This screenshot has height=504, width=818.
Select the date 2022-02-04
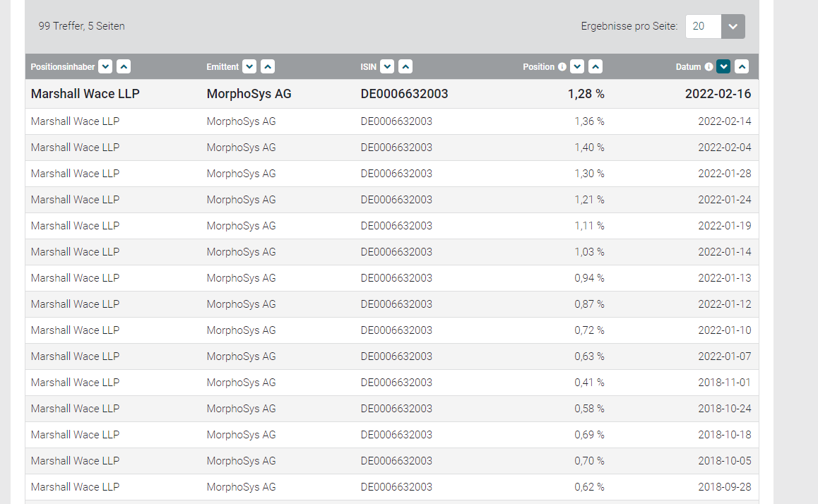pyautogui.click(x=725, y=148)
